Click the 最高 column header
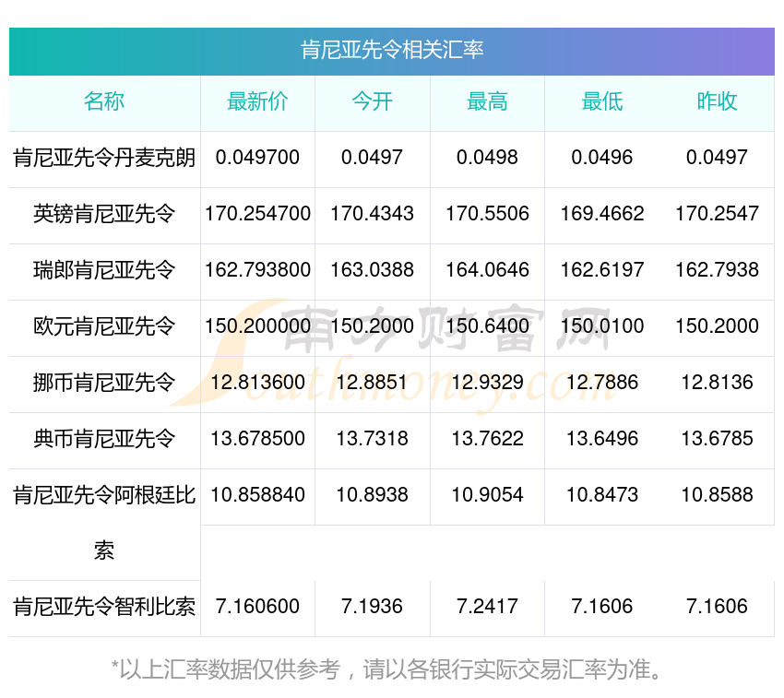 point(487,102)
